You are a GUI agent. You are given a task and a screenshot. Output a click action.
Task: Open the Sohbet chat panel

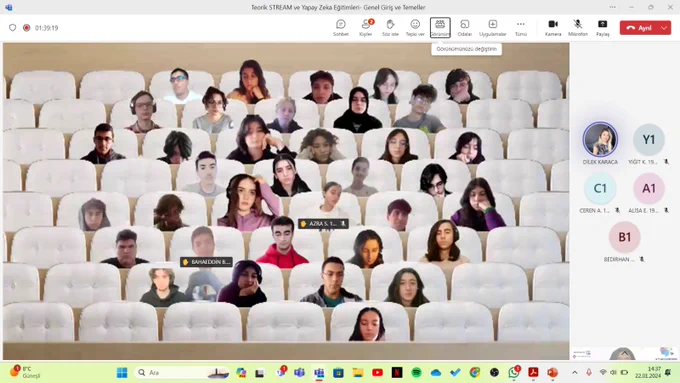coord(340,28)
